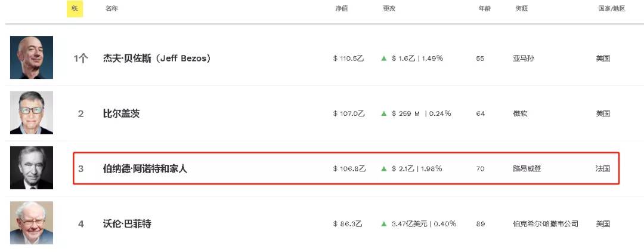Select the 伯纳德·阿诺特和家人 name link
The height and width of the screenshot is (252, 644).
145,169
